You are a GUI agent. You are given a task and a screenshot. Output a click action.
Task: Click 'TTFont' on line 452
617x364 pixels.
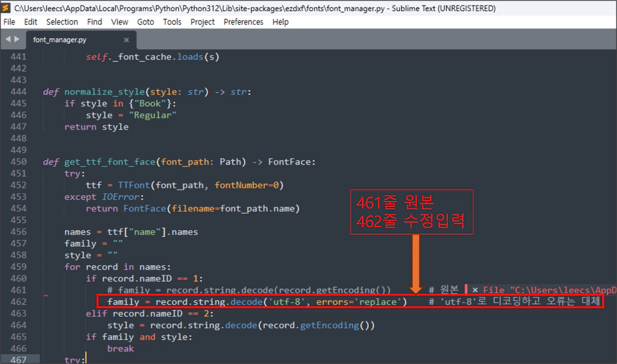coord(134,185)
